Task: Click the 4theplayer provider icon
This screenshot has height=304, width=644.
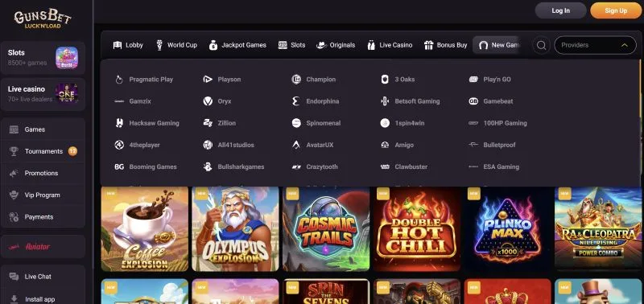Action: click(119, 145)
